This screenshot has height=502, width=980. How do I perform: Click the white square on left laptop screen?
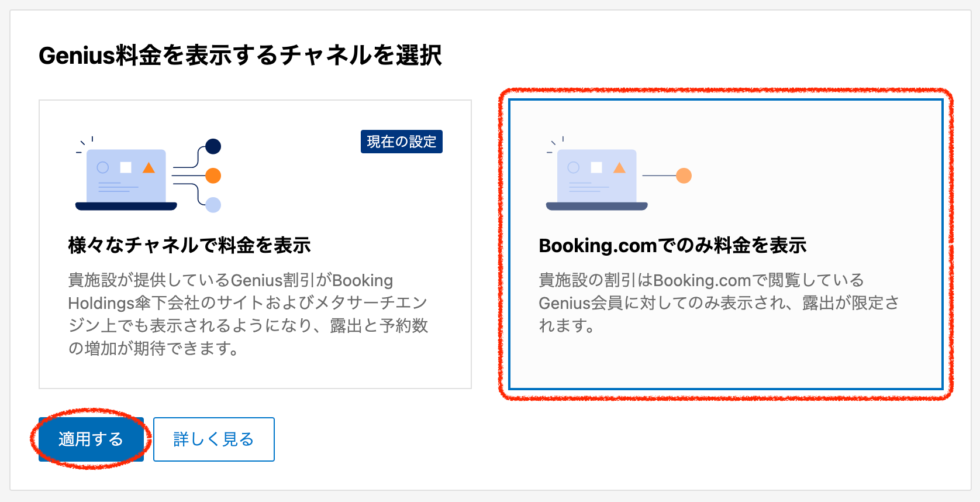pyautogui.click(x=126, y=167)
